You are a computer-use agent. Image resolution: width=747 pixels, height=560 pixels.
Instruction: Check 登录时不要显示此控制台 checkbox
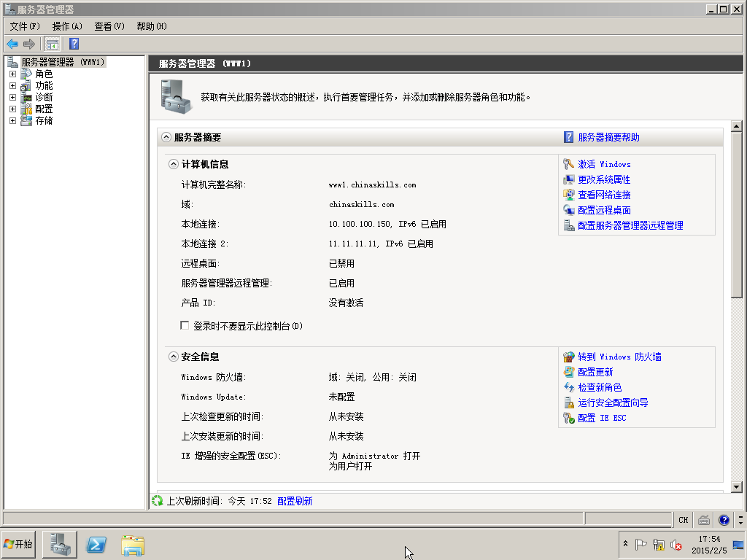(x=185, y=325)
